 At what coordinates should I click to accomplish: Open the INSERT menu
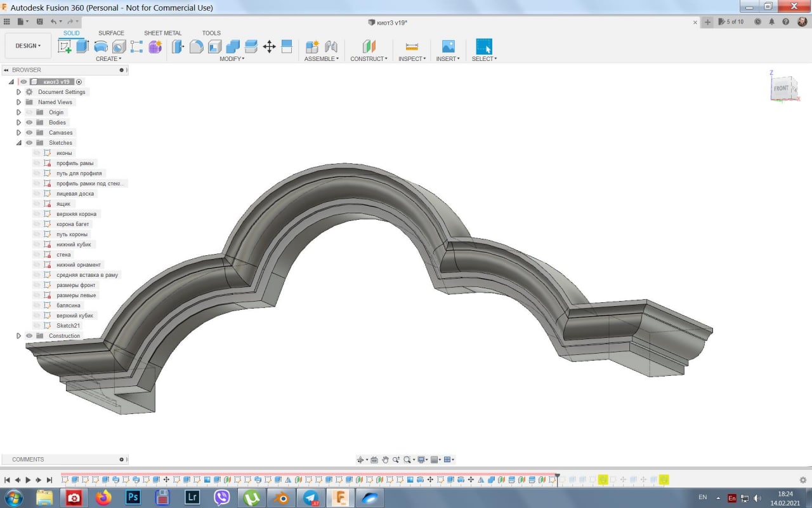[x=449, y=59]
